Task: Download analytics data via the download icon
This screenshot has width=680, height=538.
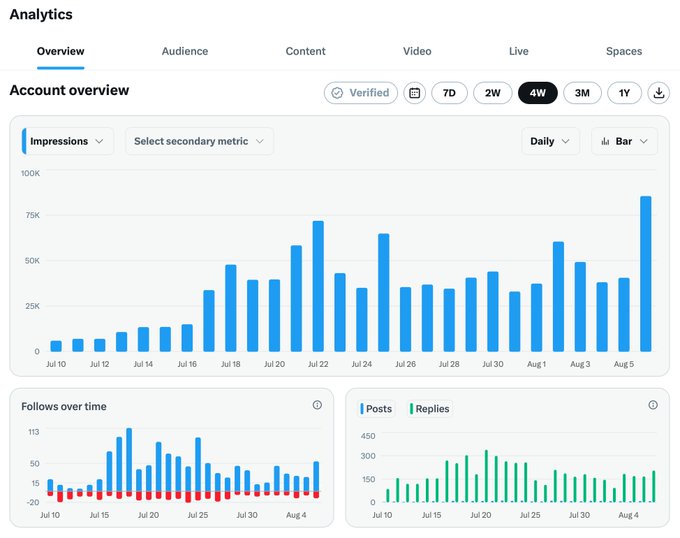Action: 658,93
